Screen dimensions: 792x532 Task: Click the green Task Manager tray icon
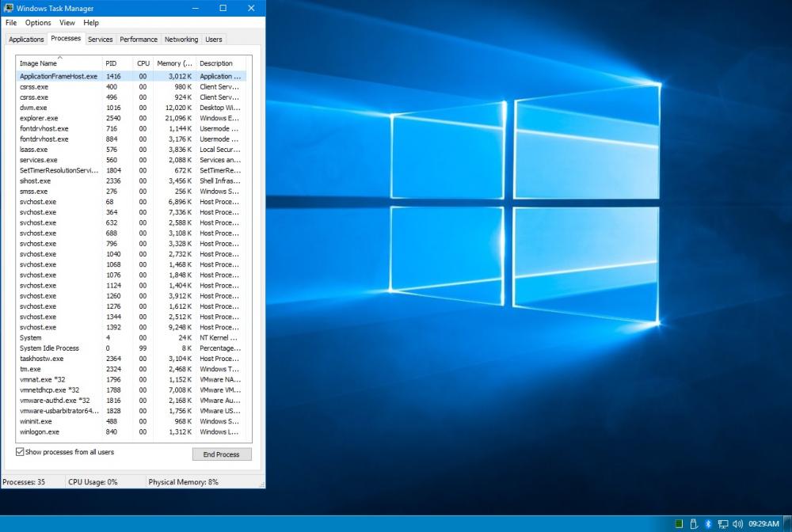[679, 524]
